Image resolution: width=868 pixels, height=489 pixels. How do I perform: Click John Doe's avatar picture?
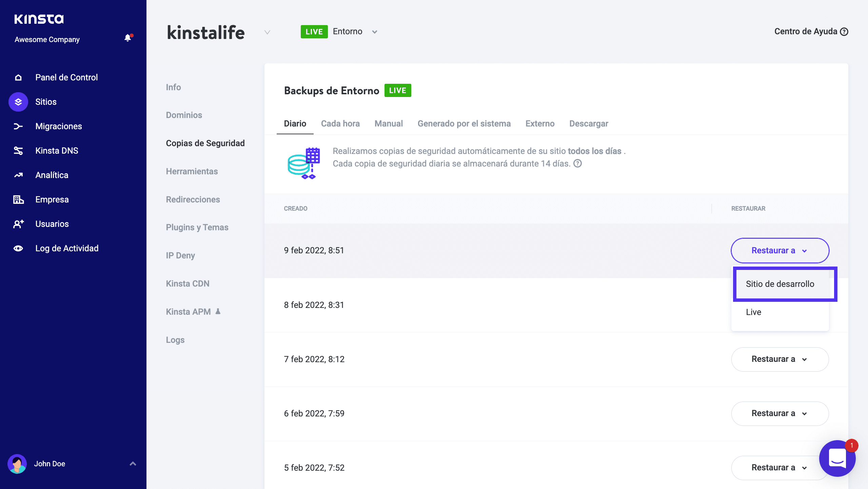click(17, 464)
